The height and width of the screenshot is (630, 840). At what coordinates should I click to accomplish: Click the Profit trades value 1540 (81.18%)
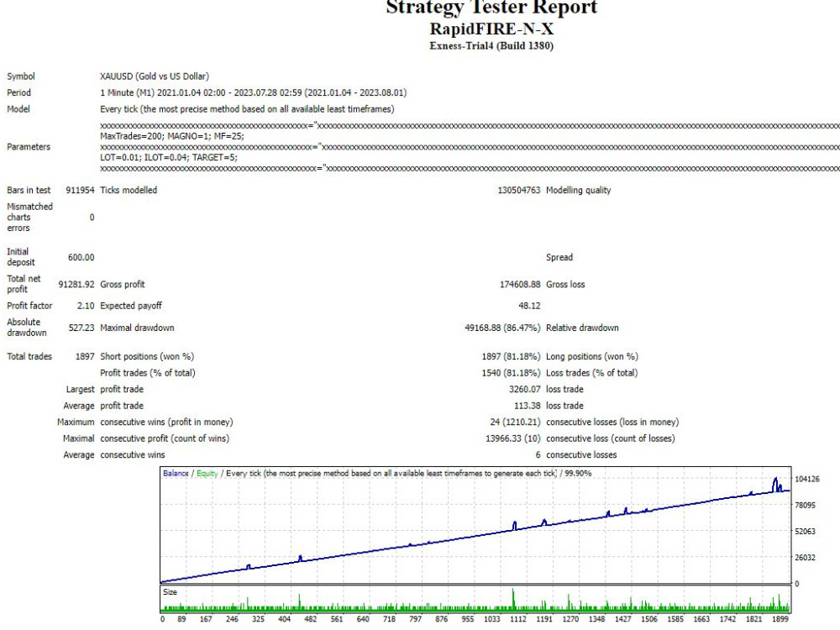[x=511, y=373]
